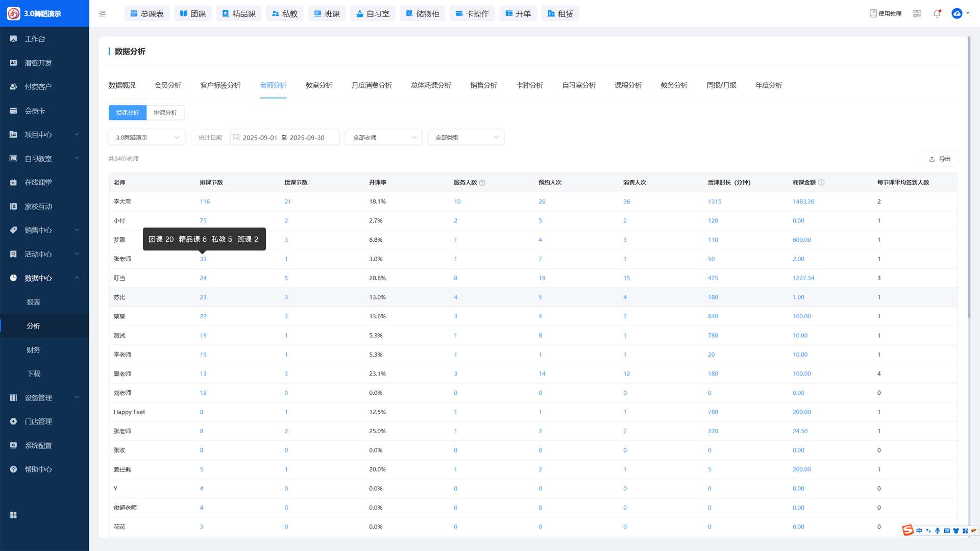Open the 报表 sidebar submenu item

(x=34, y=302)
